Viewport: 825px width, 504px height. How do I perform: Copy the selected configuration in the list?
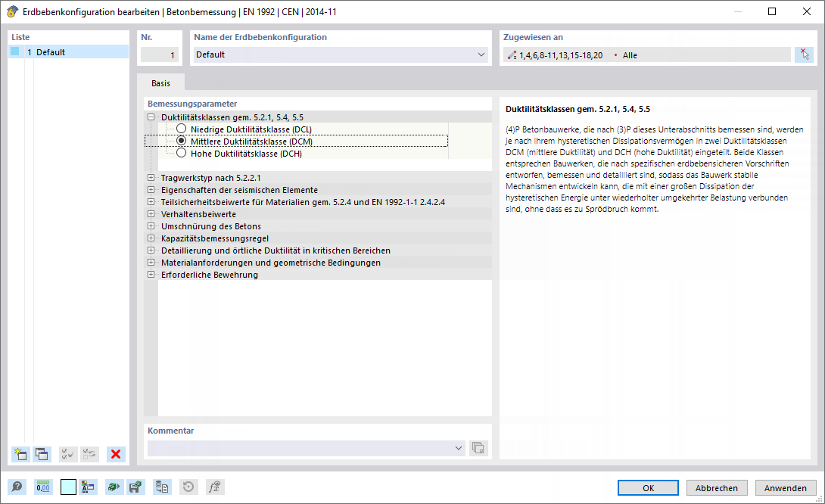(x=42, y=454)
